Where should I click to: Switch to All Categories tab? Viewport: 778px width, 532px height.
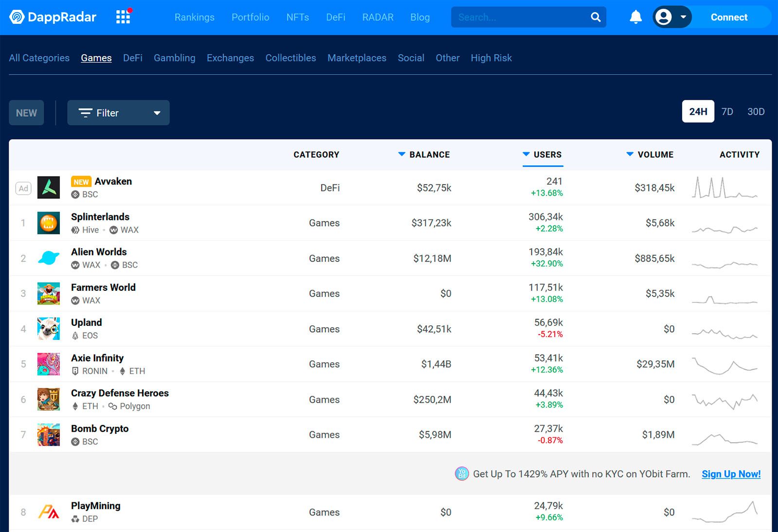pyautogui.click(x=39, y=58)
